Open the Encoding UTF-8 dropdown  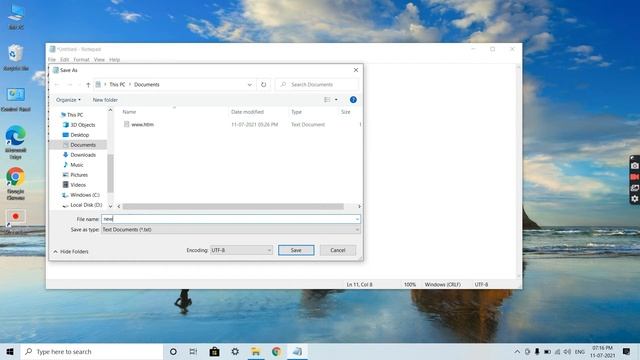pyautogui.click(x=241, y=250)
